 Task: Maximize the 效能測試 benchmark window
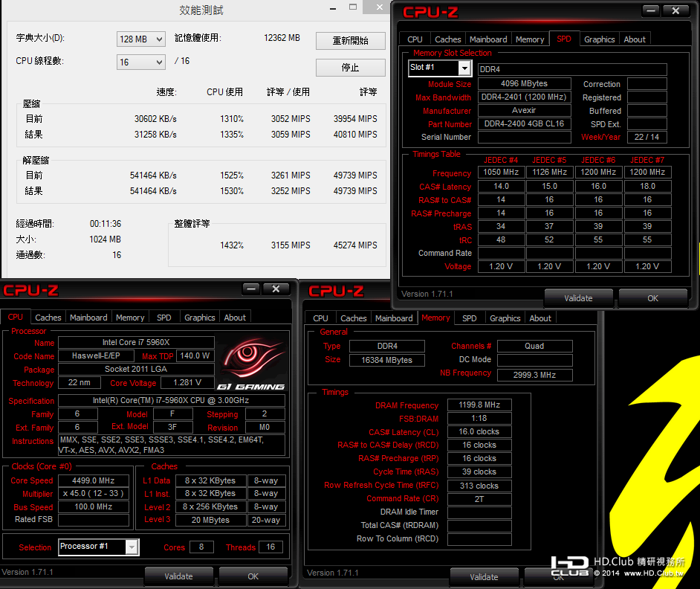[353, 7]
